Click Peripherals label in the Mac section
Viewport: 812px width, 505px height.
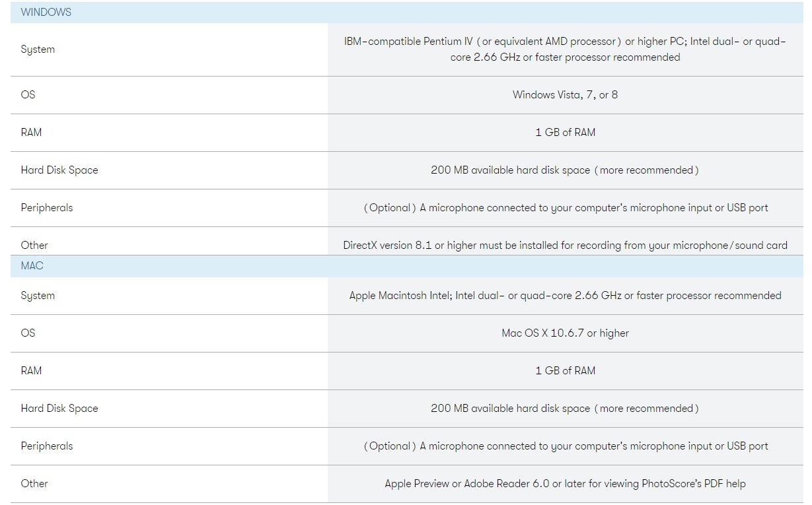47,446
